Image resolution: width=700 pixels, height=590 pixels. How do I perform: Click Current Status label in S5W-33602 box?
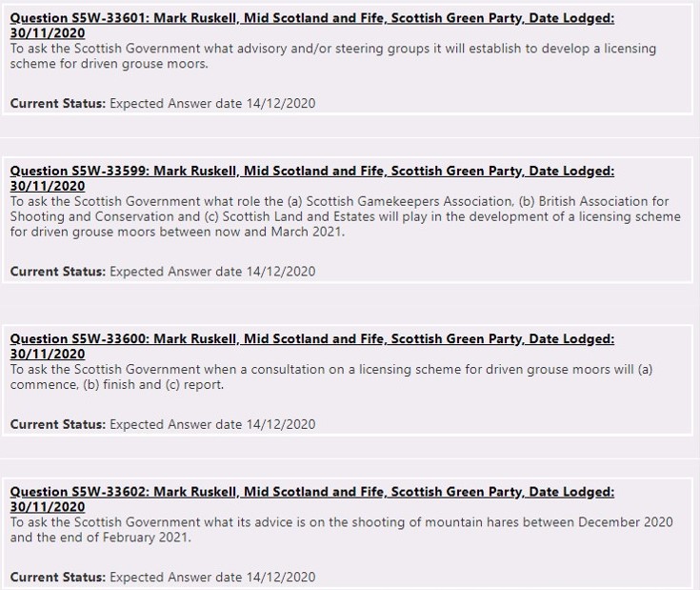(57, 576)
